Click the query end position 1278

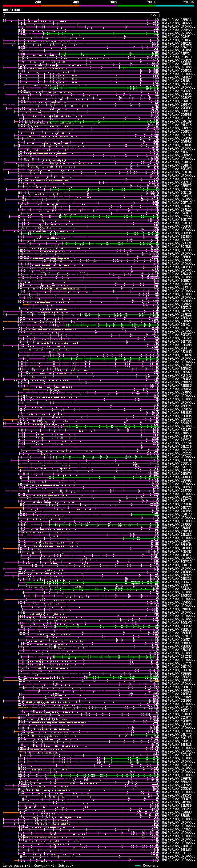[155, 15]
